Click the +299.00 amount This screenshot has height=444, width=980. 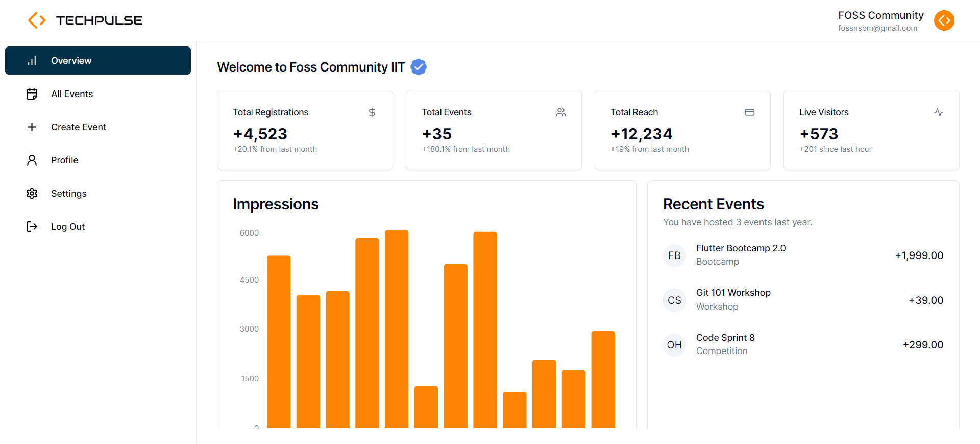923,345
